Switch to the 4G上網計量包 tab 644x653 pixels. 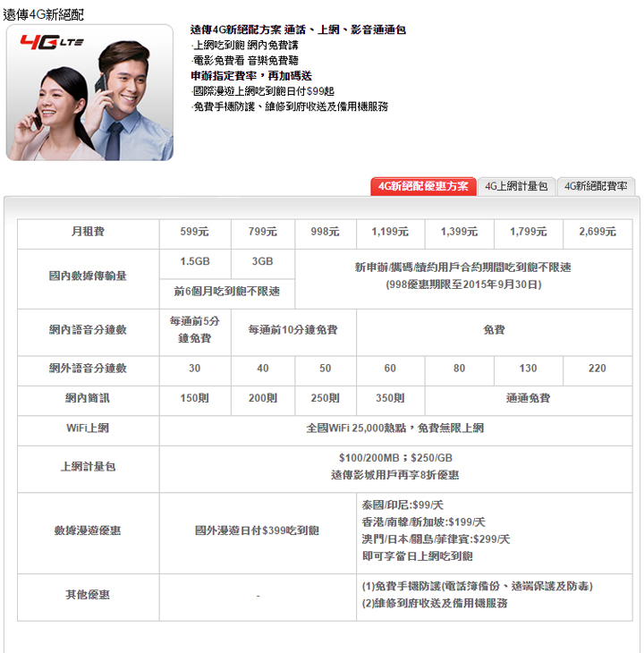tap(516, 186)
